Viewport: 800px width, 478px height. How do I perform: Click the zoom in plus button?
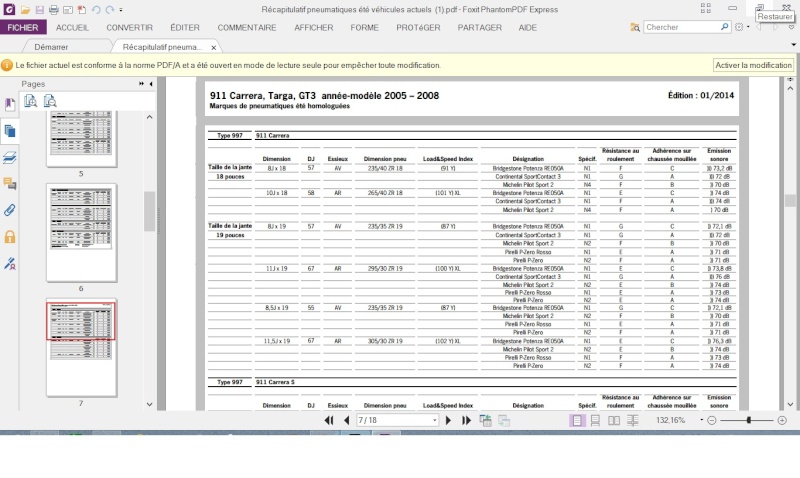tap(782, 420)
